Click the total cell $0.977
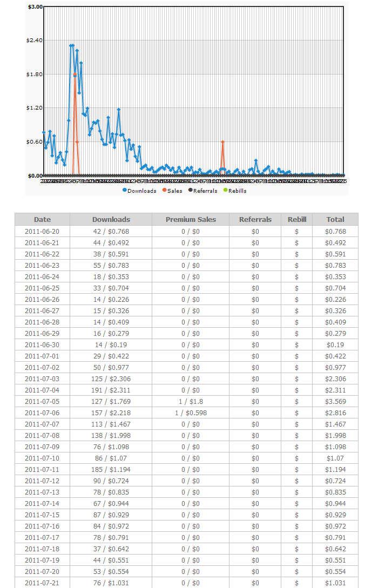 (x=335, y=368)
